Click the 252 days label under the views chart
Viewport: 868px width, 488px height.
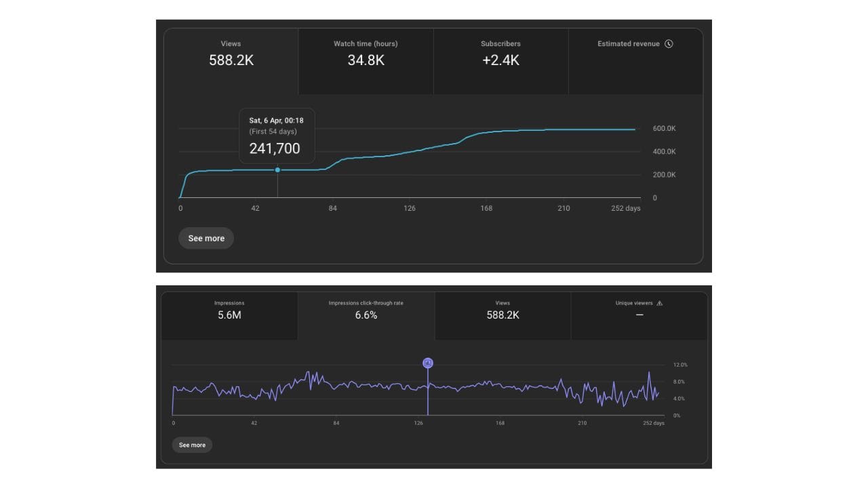(x=626, y=209)
